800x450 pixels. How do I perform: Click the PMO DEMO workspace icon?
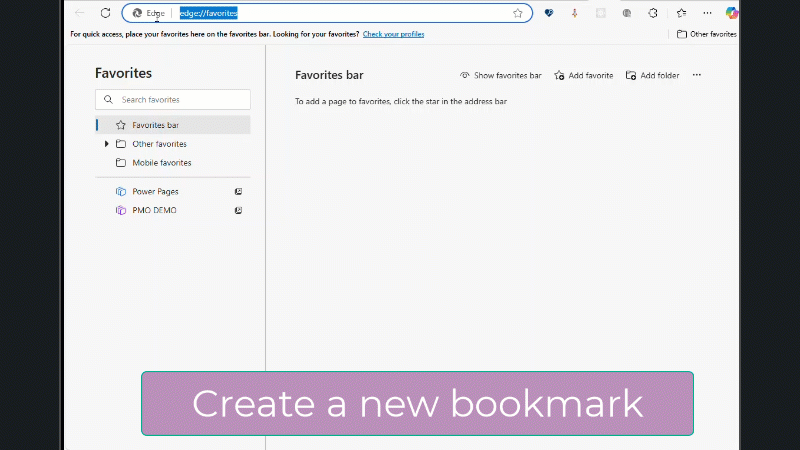(x=121, y=210)
